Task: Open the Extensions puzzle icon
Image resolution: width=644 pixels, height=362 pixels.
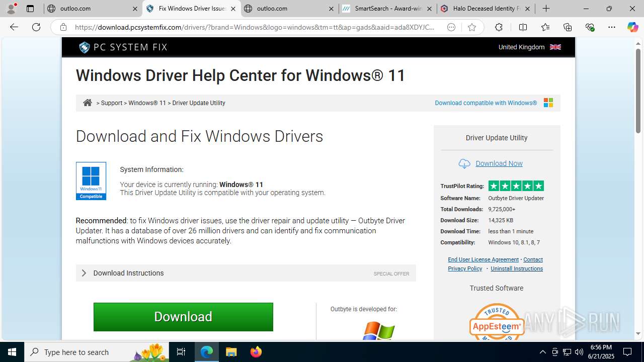Action: pos(499,27)
